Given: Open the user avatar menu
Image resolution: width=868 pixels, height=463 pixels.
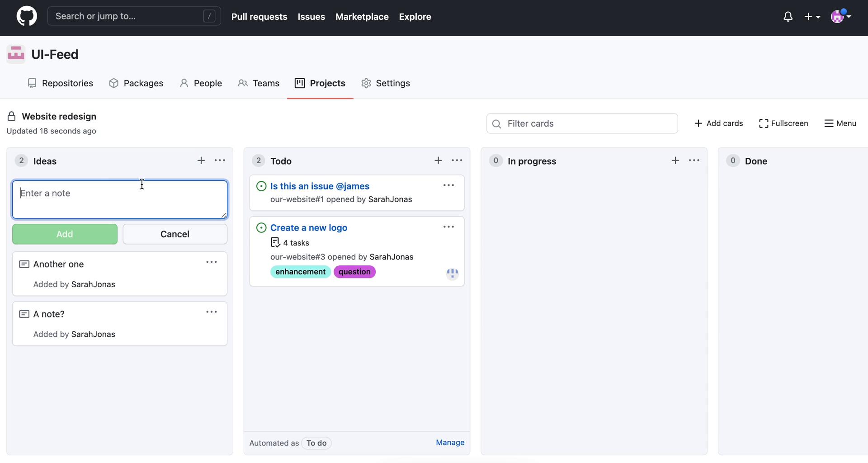Looking at the screenshot, I should (x=841, y=17).
